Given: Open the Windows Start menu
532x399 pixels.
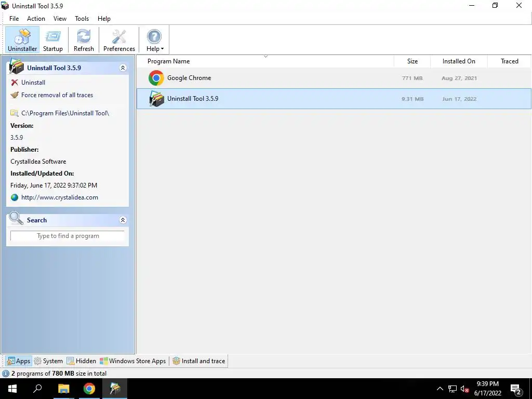Looking at the screenshot, I should [x=12, y=389].
